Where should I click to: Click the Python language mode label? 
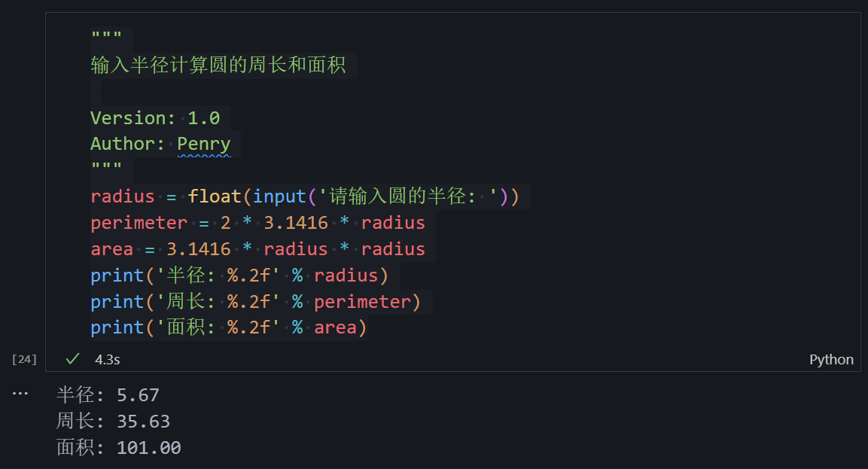click(831, 359)
